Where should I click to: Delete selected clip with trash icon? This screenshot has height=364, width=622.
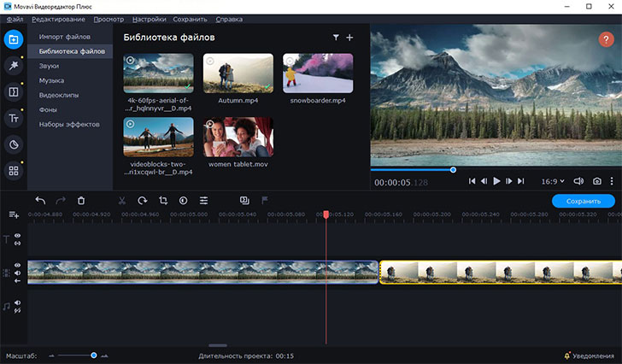81,201
